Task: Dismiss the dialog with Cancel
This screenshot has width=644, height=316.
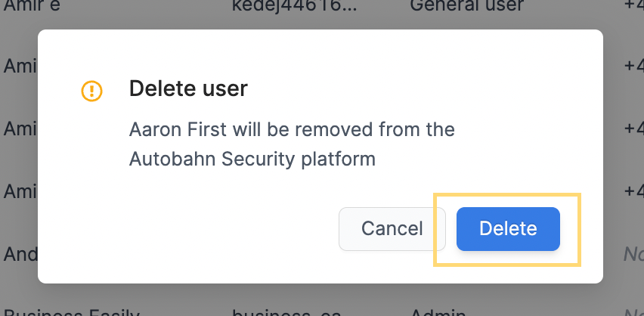Action: tap(392, 229)
